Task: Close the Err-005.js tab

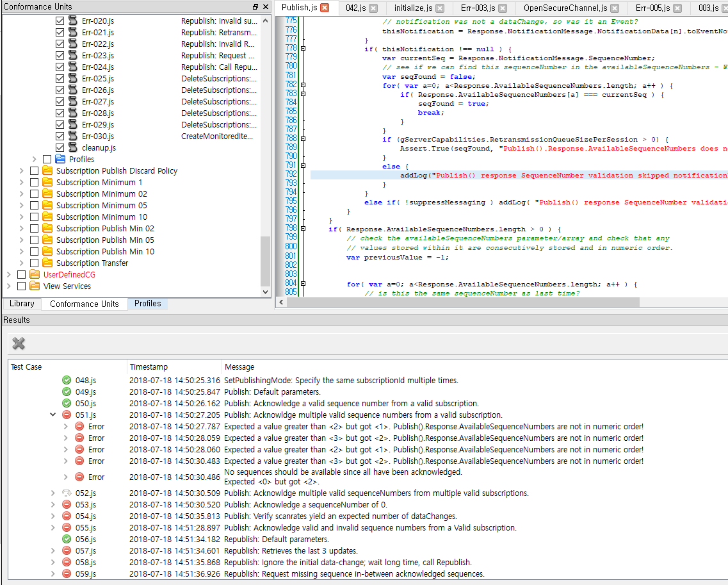Action: click(x=677, y=8)
